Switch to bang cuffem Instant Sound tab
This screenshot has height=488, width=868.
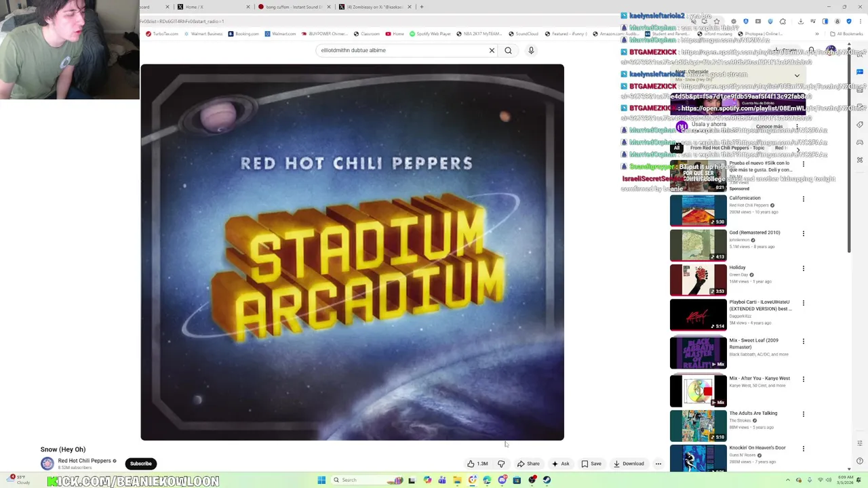[x=293, y=7]
